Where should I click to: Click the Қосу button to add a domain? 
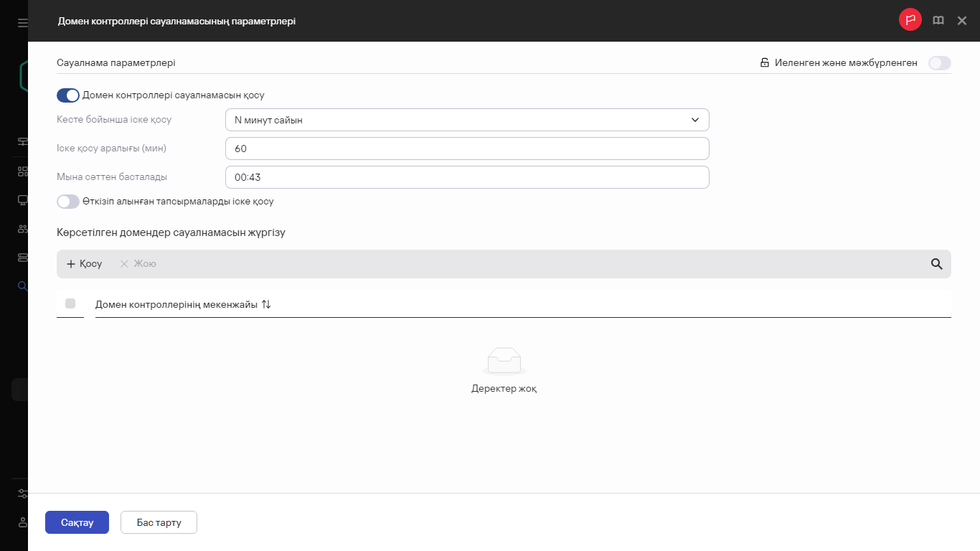click(x=85, y=264)
